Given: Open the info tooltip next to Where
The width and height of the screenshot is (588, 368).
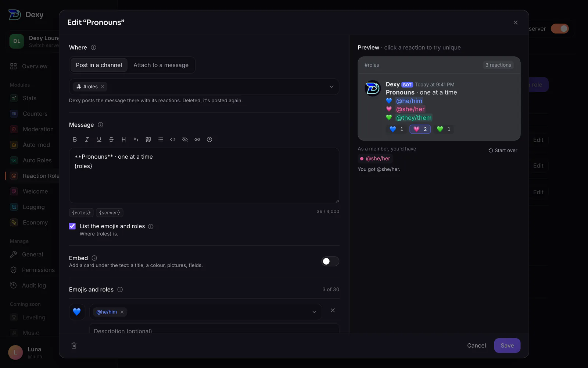Looking at the screenshot, I should (x=93, y=47).
